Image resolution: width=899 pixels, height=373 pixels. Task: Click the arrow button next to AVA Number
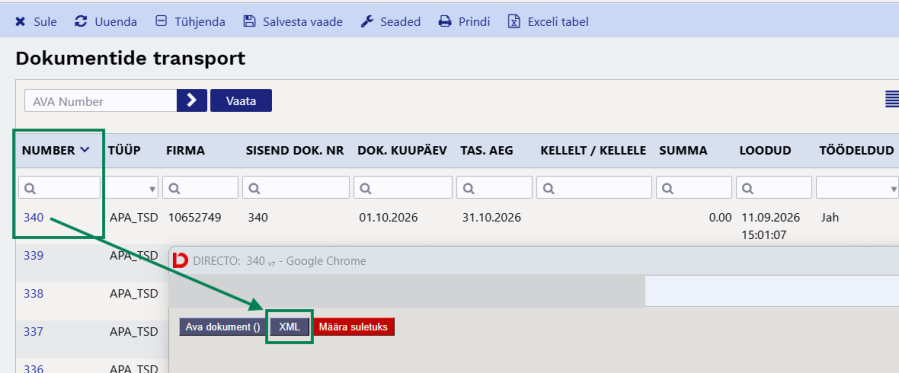(192, 101)
